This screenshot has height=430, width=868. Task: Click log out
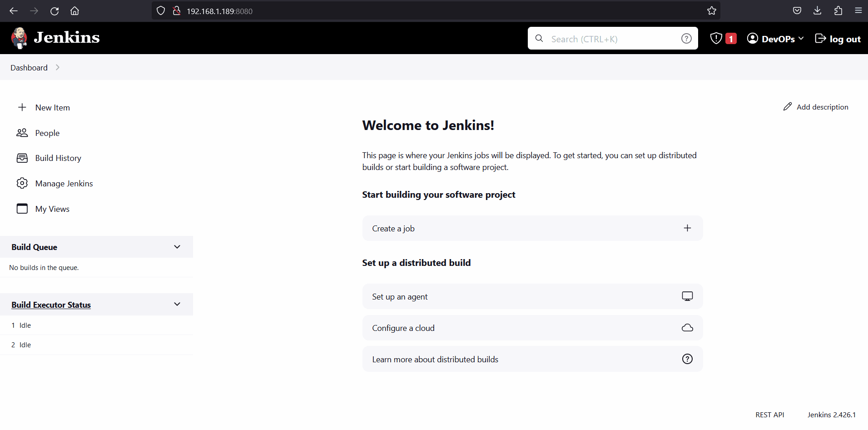(x=838, y=39)
